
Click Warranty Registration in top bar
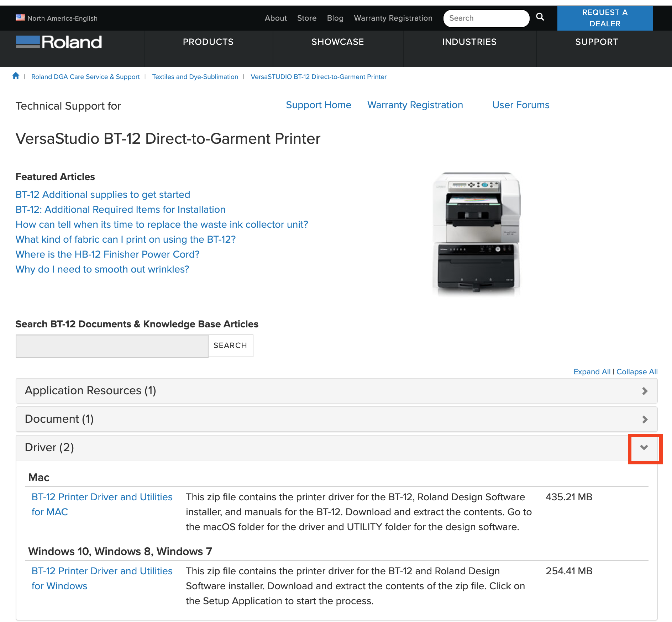393,18
